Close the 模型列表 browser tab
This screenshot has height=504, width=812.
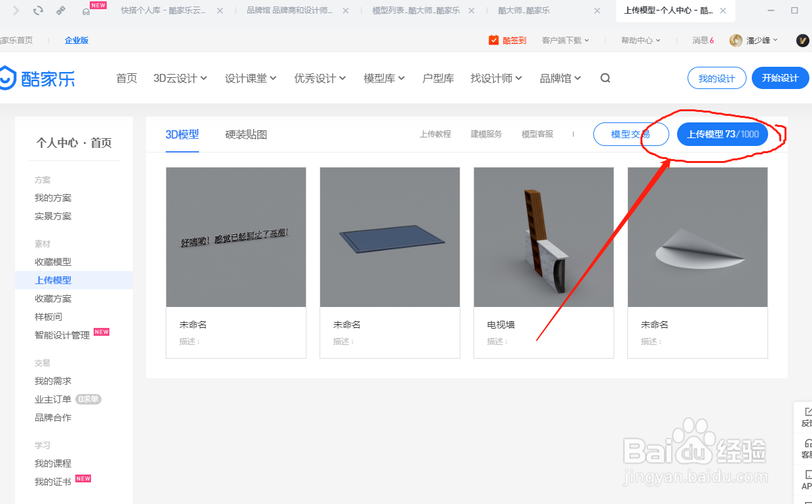click(471, 11)
